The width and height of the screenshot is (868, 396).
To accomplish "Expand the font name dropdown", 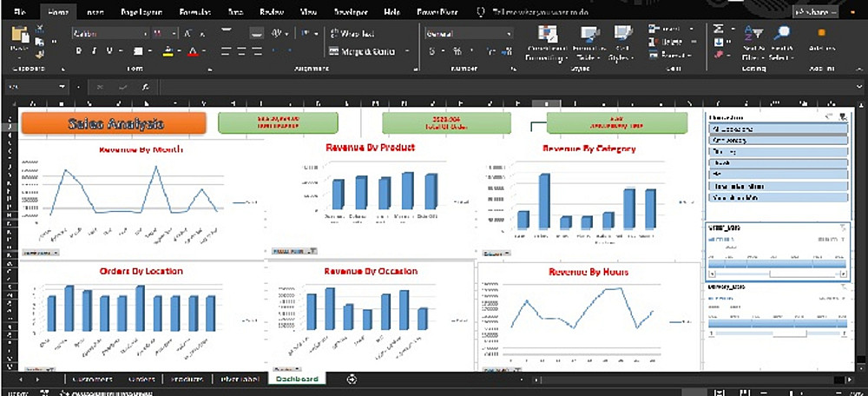I will click(x=146, y=34).
